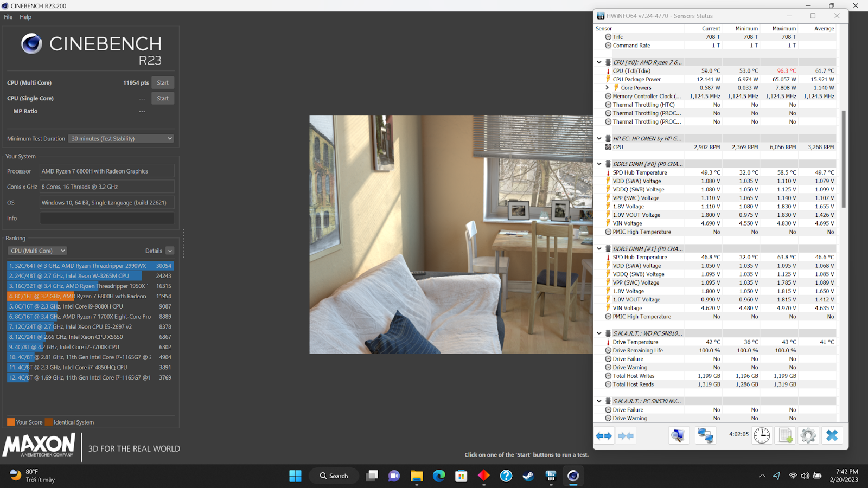Open HWiNFO remote network monitors icon
This screenshot has width=868, height=488.
[705, 435]
